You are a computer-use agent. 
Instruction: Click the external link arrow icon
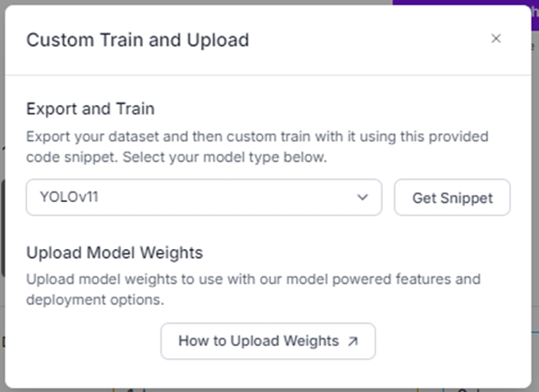coord(353,341)
